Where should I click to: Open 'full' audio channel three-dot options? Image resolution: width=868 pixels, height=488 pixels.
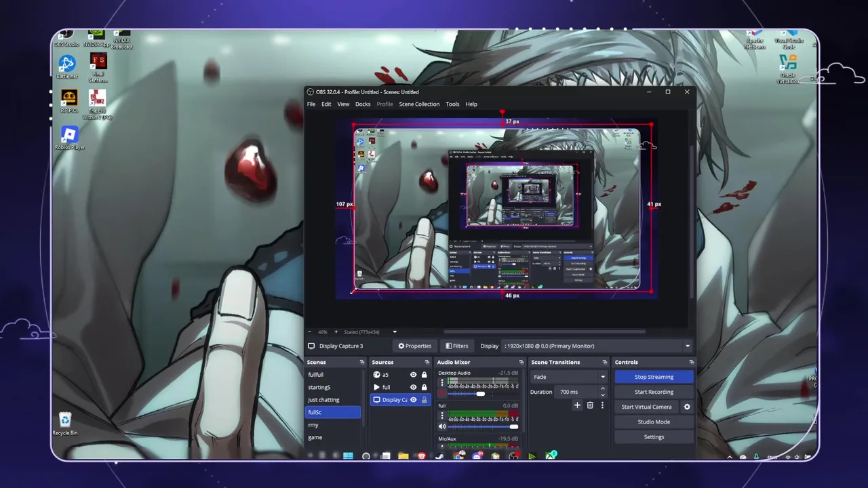point(442,415)
